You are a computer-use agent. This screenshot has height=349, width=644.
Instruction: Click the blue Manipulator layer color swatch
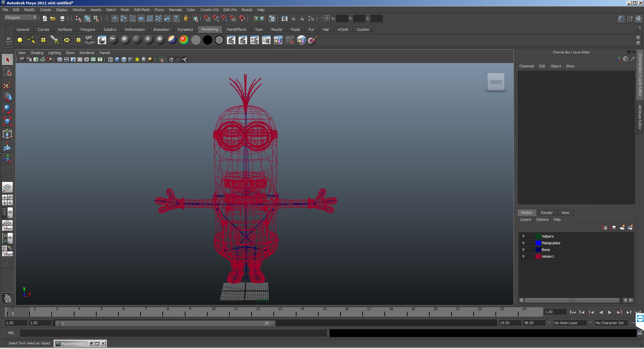point(538,243)
